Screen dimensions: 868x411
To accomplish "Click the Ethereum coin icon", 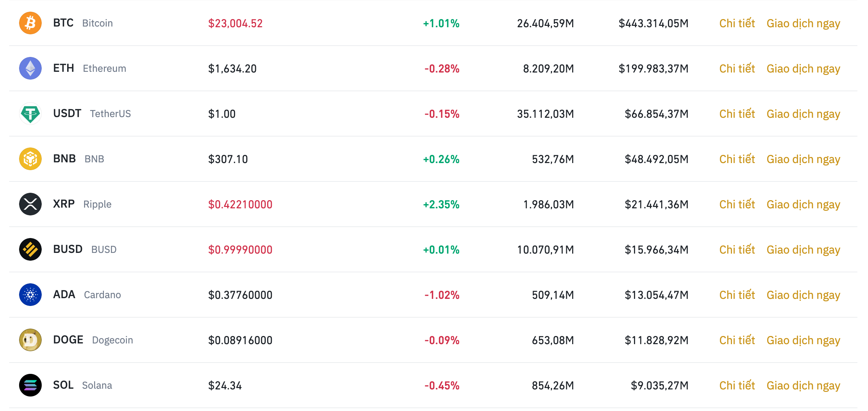I will pos(30,68).
